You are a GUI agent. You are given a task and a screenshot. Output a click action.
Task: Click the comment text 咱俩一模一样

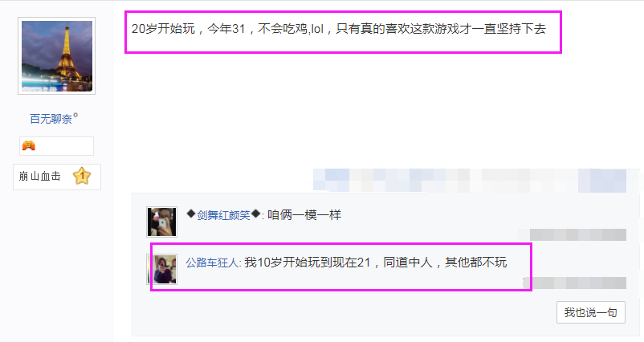[304, 214]
